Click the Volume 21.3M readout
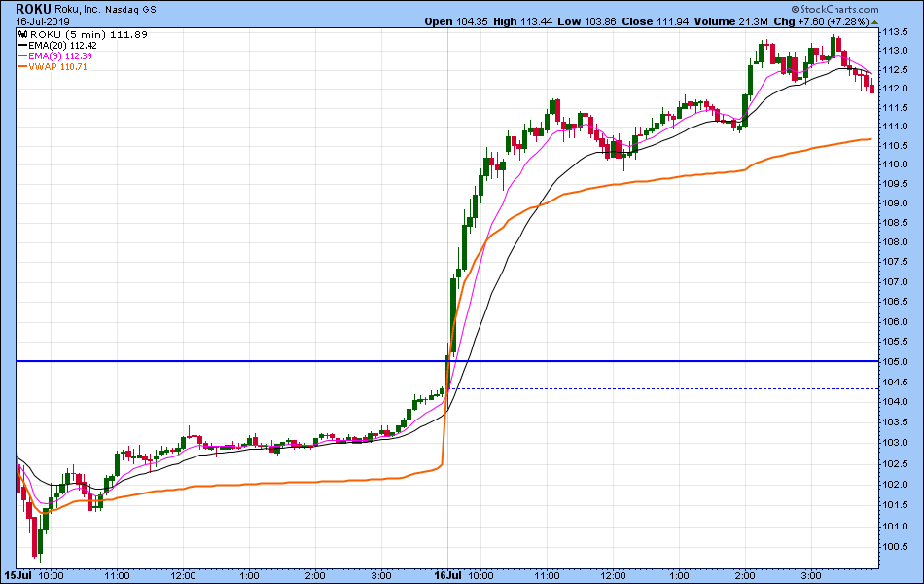Screen dimensions: 924x584 pyautogui.click(x=749, y=21)
